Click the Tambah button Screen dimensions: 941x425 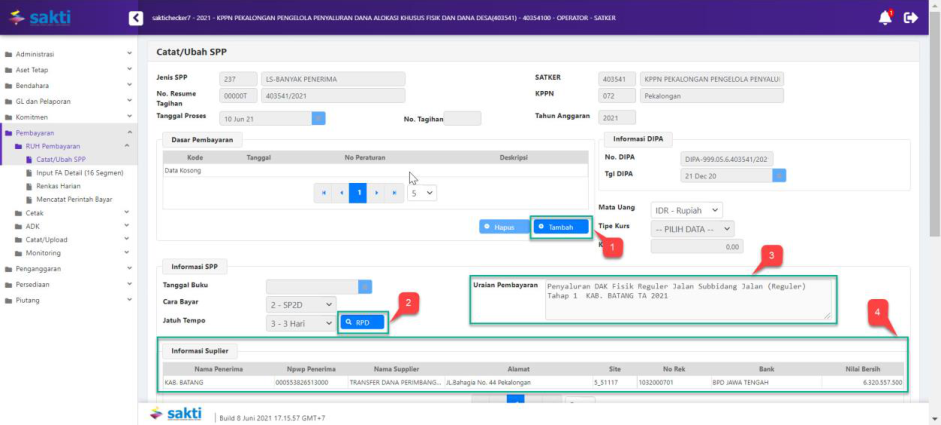tap(561, 227)
